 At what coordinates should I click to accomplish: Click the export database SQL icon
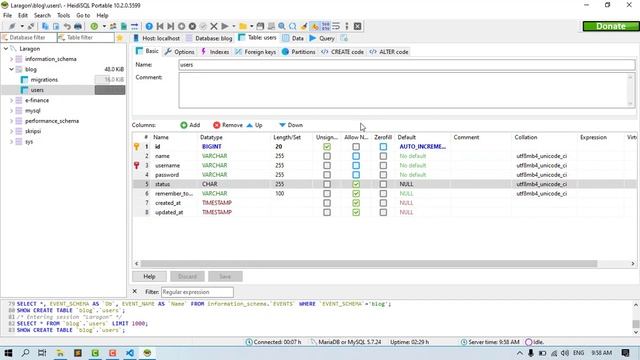[124, 26]
